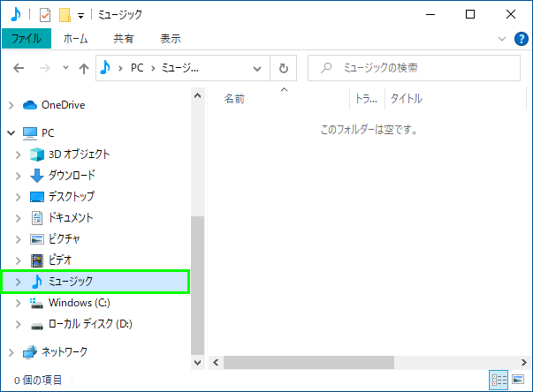This screenshot has height=392, width=533.
Task: Click navigation pane scroll up arrow
Action: coord(197,95)
